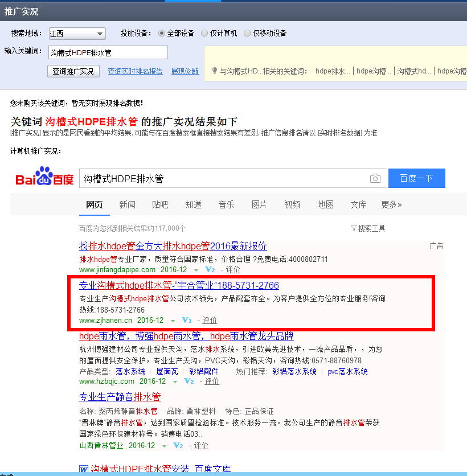Click the www.hzbqjc.com URL text
467x476 pixels.
tap(106, 381)
